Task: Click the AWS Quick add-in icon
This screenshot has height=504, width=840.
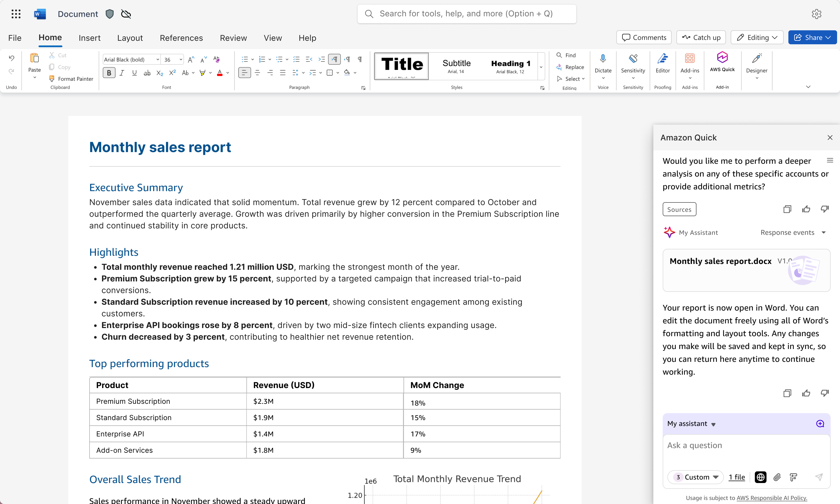Action: click(722, 58)
